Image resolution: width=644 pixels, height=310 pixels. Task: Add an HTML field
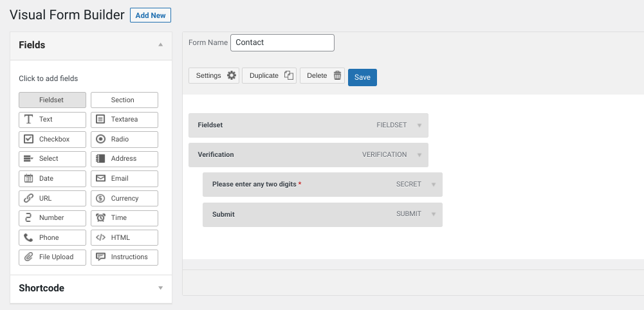[124, 238]
